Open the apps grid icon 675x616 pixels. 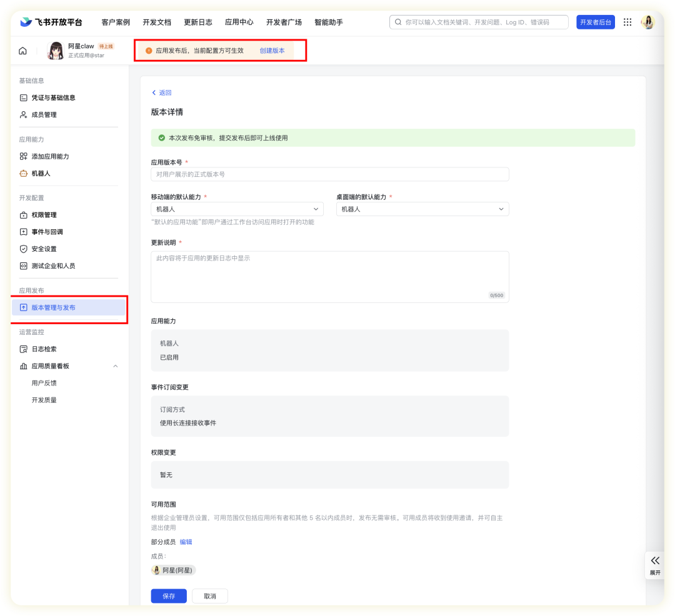tap(627, 22)
